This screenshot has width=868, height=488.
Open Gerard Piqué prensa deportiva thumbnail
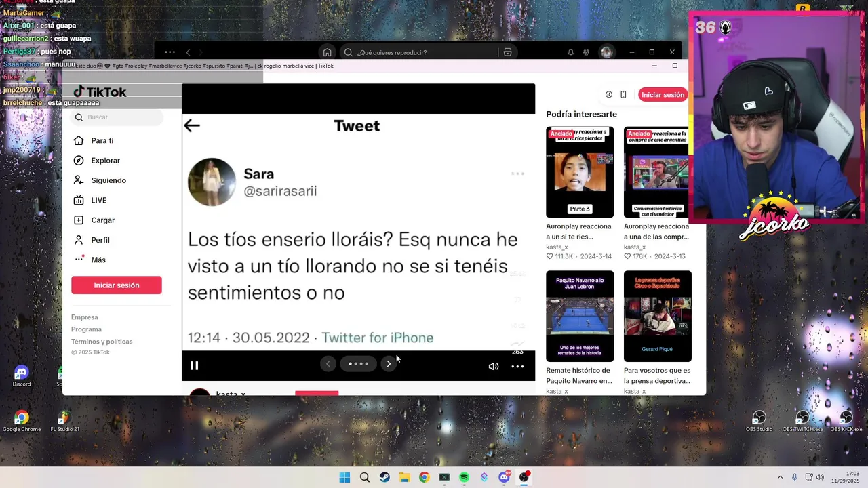[x=658, y=317]
